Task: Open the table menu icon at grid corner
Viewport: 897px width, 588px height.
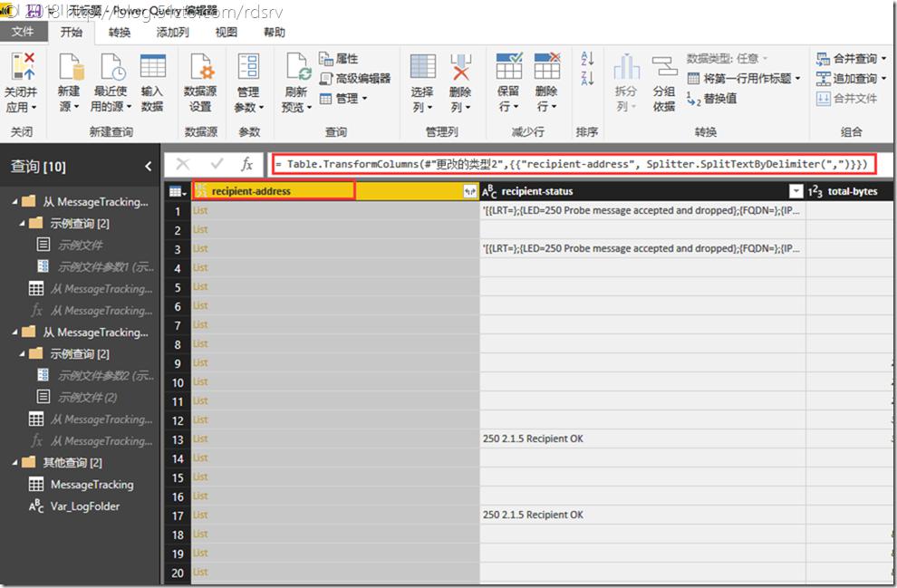Action: [178, 191]
